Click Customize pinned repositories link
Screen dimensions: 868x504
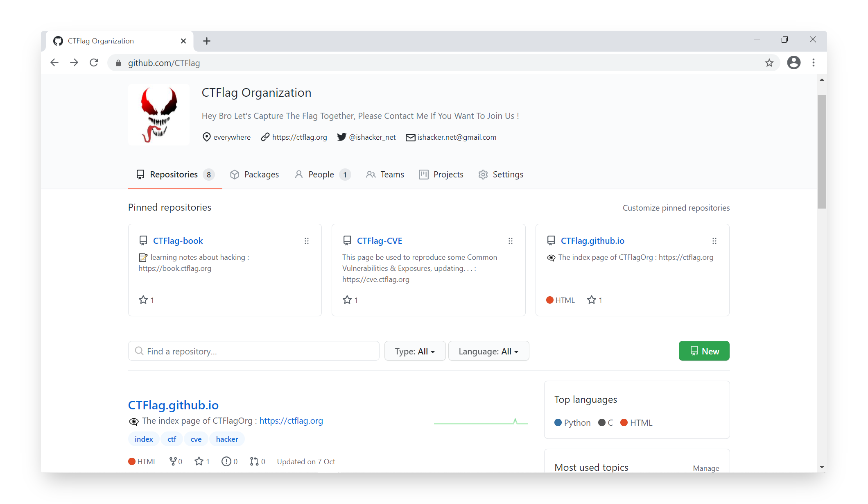(x=676, y=208)
